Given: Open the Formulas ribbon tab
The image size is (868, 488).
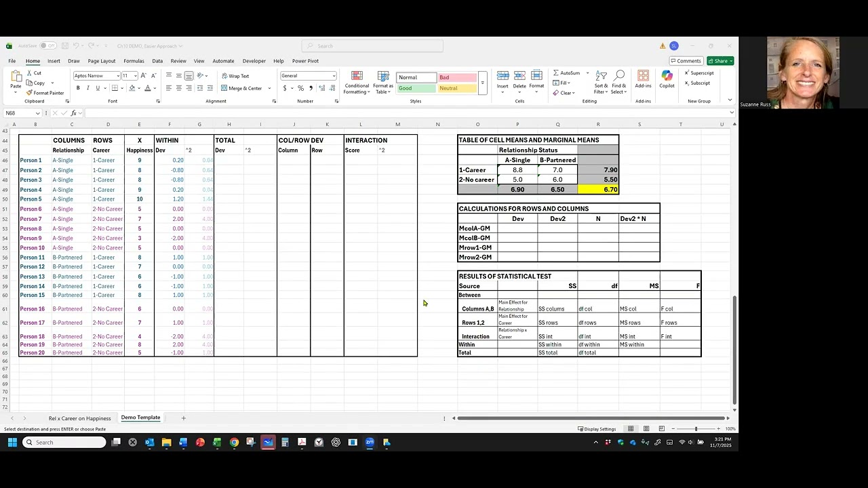Looking at the screenshot, I should (x=134, y=61).
